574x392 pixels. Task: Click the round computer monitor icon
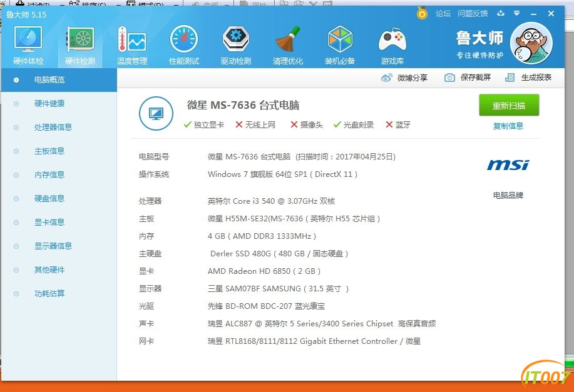pyautogui.click(x=156, y=113)
